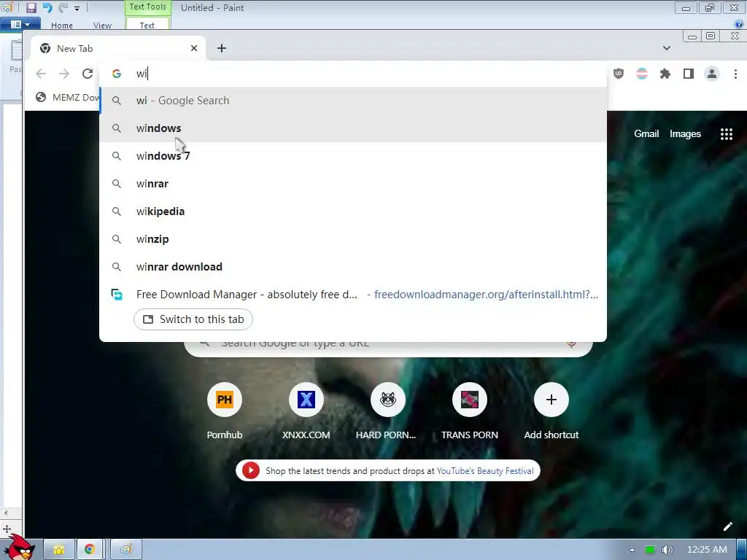The width and height of the screenshot is (747, 560).
Task: Choose the 'winrar download' suggestion
Action: [x=353, y=266]
